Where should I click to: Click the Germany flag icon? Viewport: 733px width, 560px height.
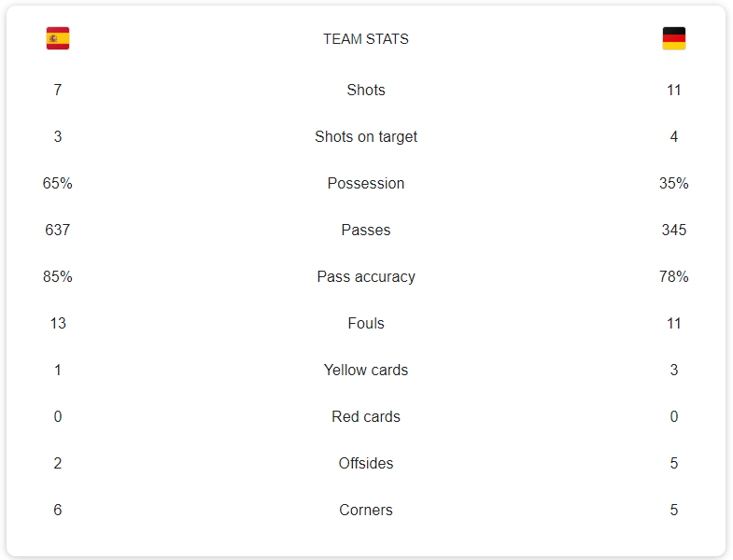click(673, 38)
